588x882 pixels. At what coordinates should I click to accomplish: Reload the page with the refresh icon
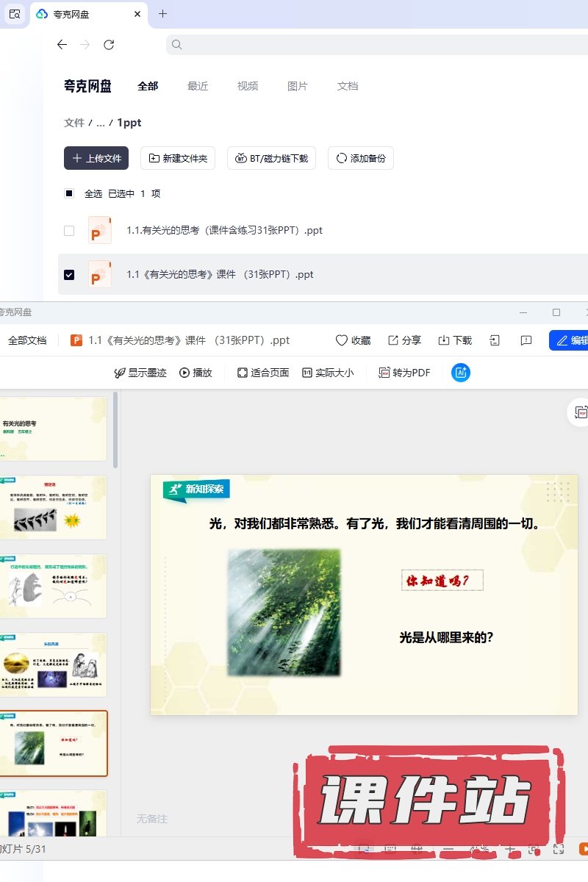point(109,45)
